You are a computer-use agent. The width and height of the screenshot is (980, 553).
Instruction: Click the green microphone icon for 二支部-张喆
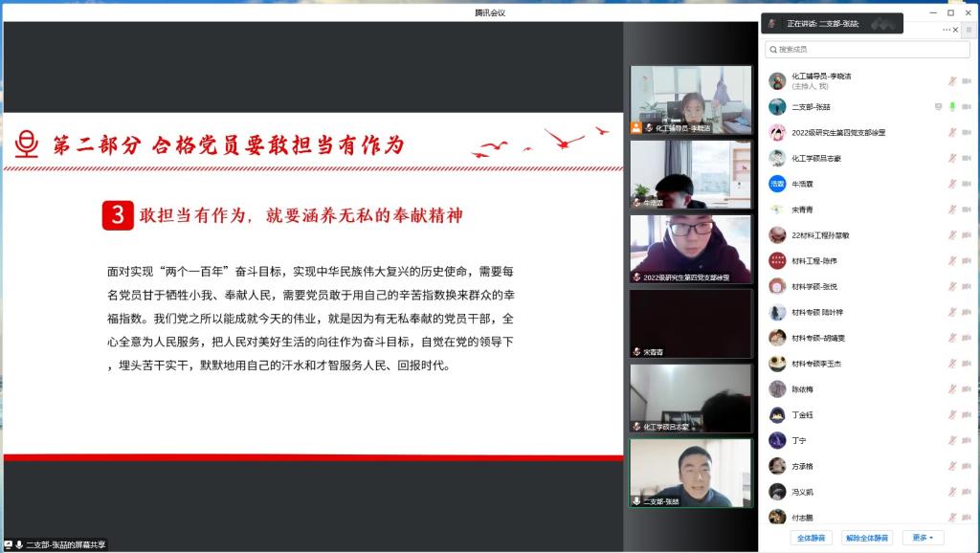pos(952,107)
